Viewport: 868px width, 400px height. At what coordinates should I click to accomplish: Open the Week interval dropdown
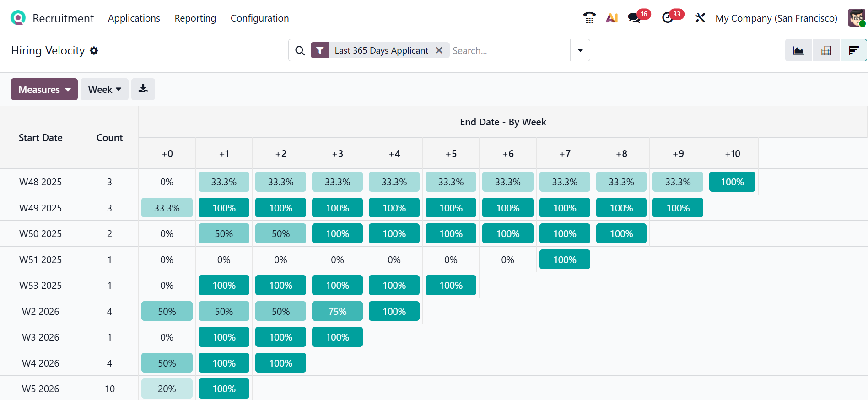click(x=104, y=89)
